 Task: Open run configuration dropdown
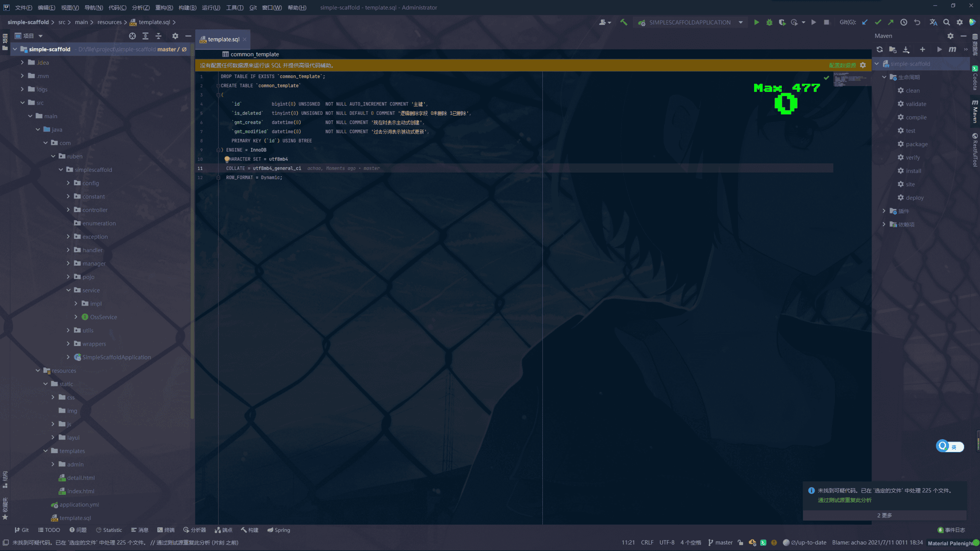point(741,22)
